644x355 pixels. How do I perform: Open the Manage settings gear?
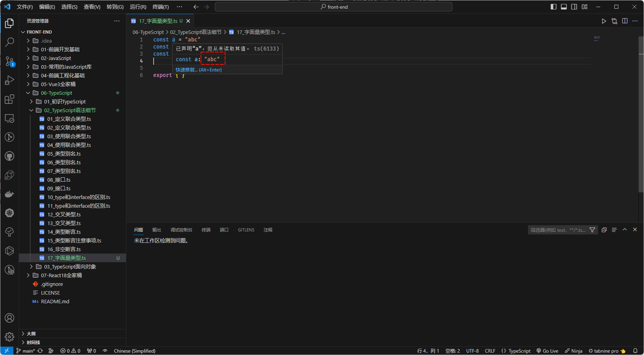coord(9,337)
